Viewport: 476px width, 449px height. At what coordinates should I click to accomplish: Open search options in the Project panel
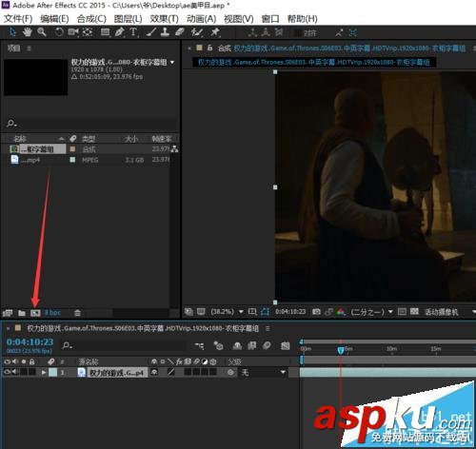[11, 124]
